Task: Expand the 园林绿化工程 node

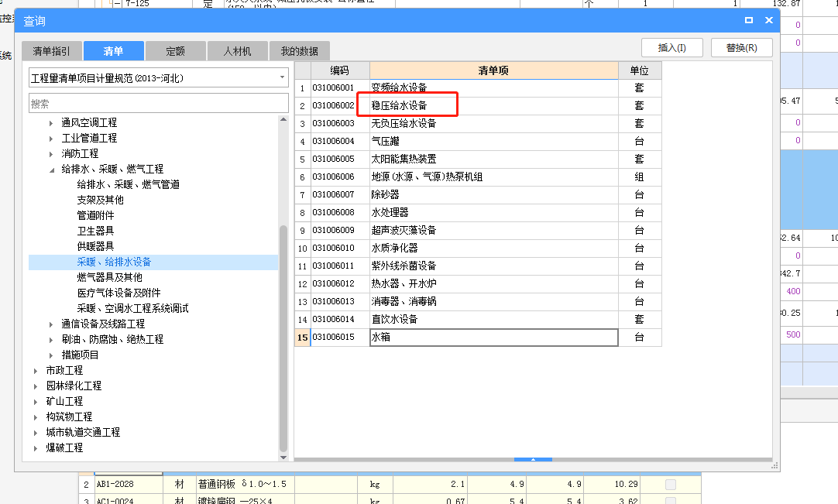Action: 36,386
